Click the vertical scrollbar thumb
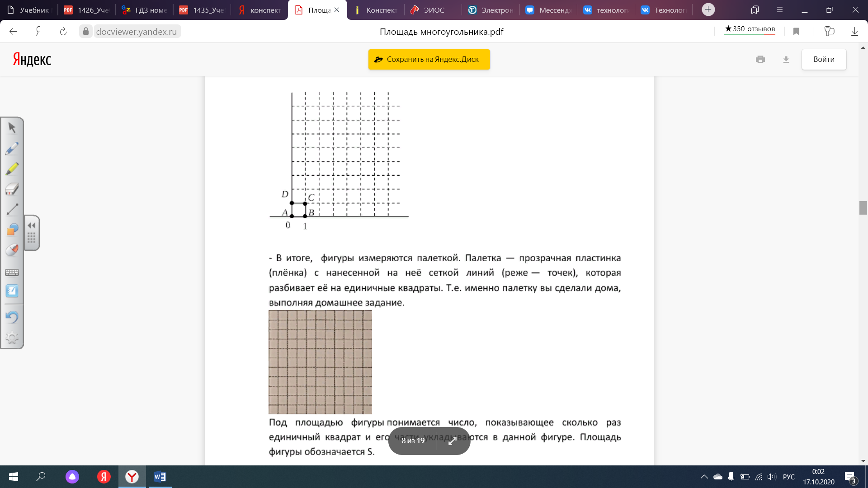The width and height of the screenshot is (868, 488). (x=863, y=208)
